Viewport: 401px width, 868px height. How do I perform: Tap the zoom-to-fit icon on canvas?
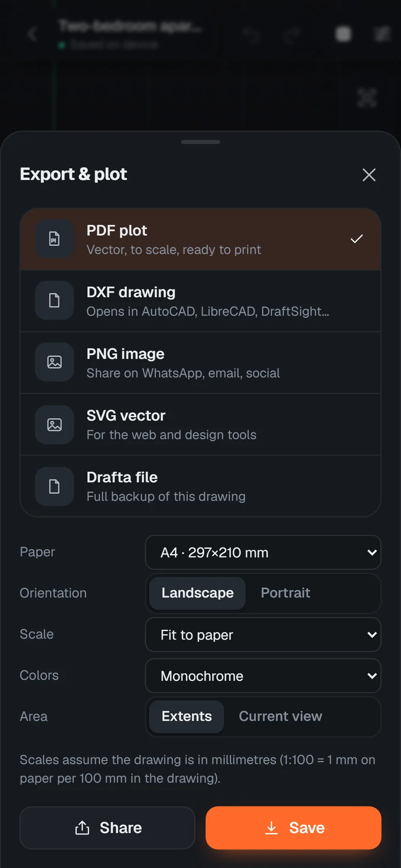367,98
